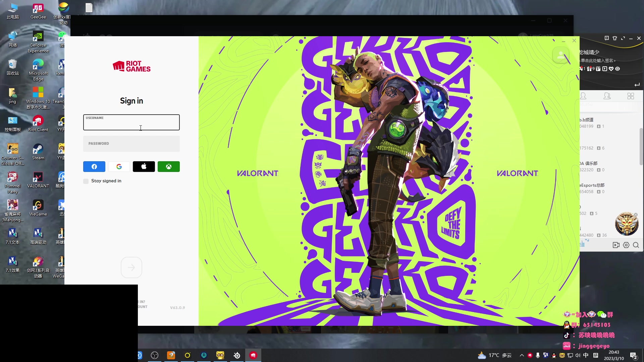Image resolution: width=644 pixels, height=362 pixels.
Task: Open the Windows notification center
Action: click(x=634, y=355)
